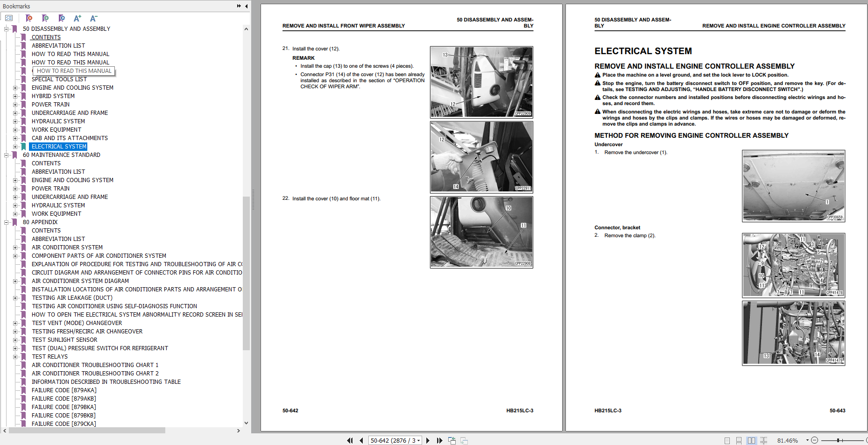Go to FAILURE CODE [879AKA] bookmark

tap(64, 390)
